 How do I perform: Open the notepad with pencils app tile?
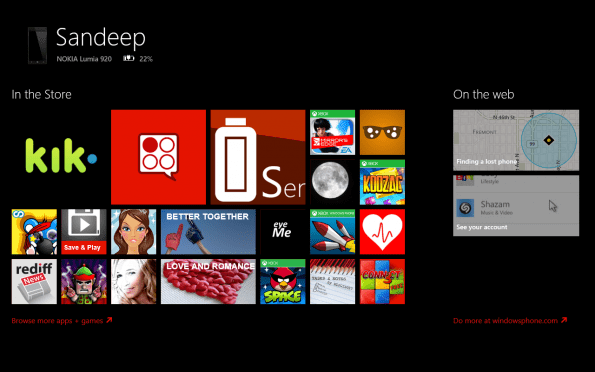(332, 282)
